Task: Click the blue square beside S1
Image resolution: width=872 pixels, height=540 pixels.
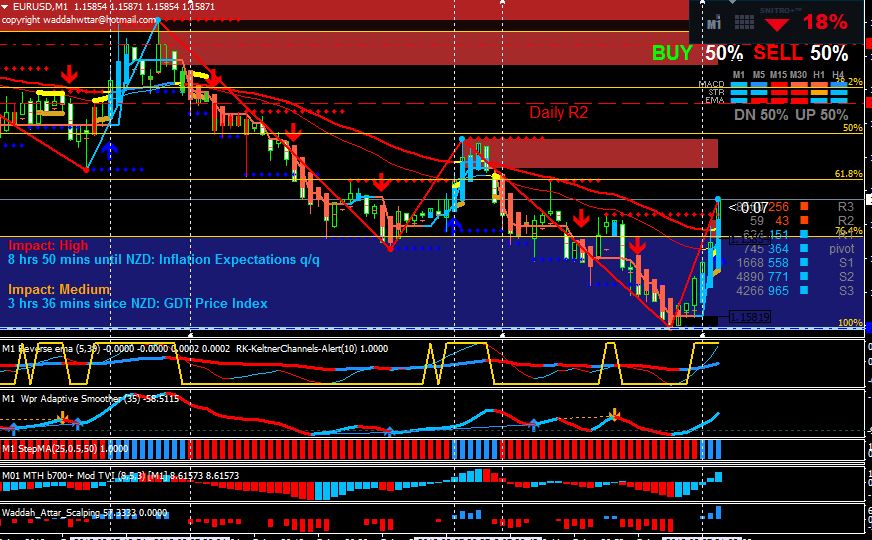Action: [804, 262]
